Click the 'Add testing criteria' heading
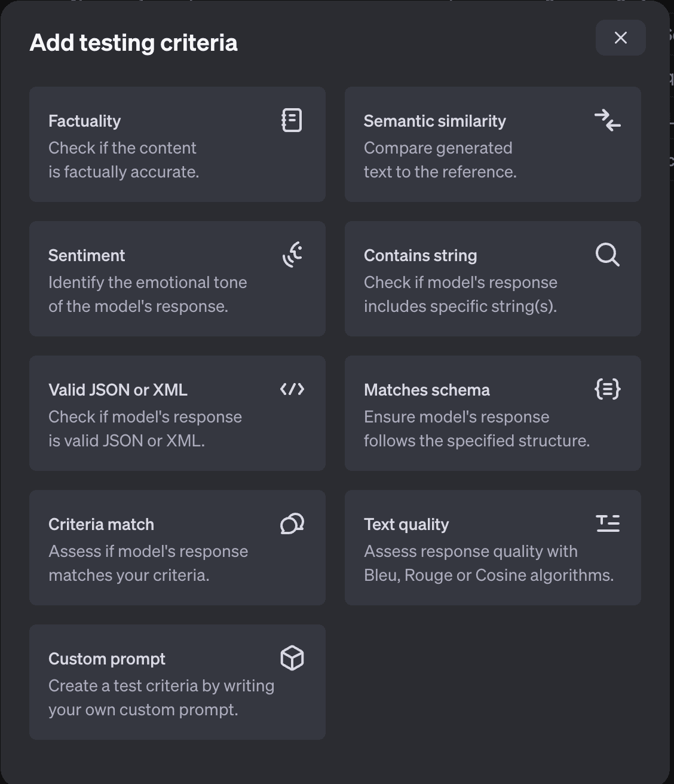This screenshot has width=674, height=784. point(134,43)
